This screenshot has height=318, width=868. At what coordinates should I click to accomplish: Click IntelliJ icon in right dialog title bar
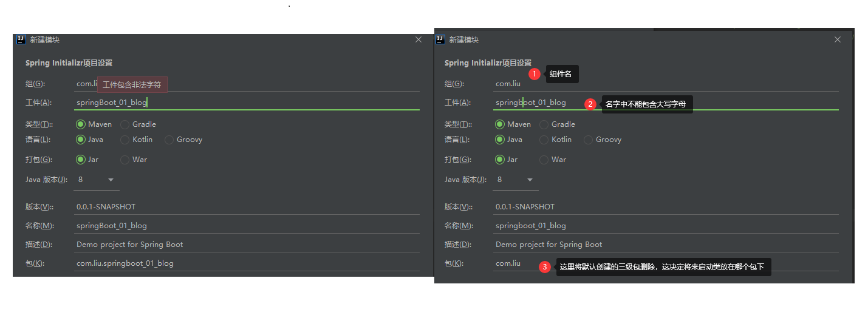tap(440, 39)
